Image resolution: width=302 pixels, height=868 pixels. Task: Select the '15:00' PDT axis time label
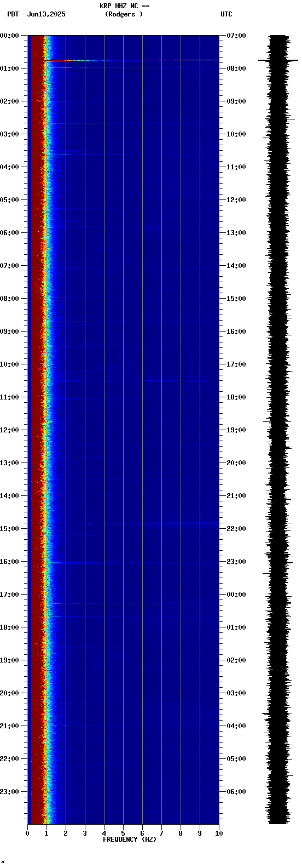(9, 529)
